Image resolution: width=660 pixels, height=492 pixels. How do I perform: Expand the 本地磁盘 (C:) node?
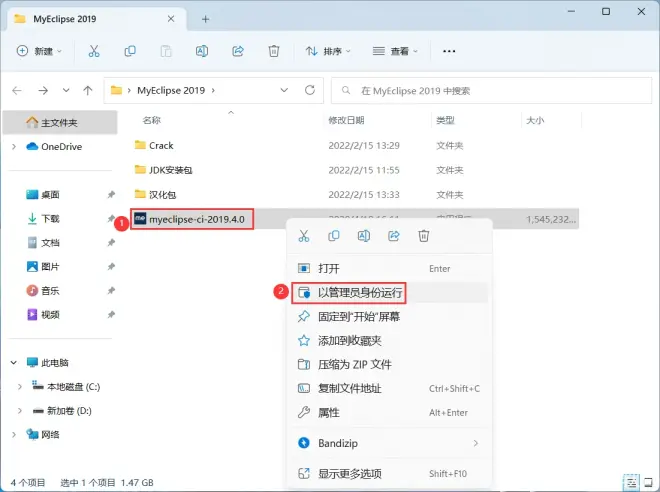click(x=19, y=386)
